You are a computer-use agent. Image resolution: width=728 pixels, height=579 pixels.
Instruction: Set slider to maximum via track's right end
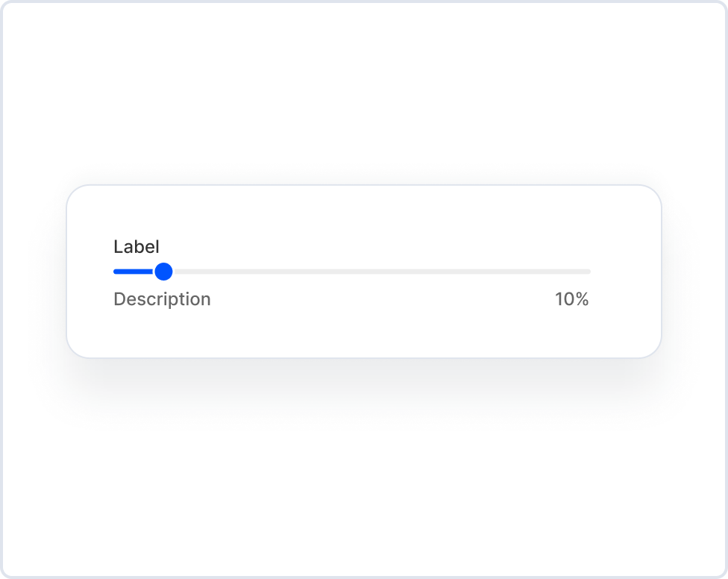(x=589, y=272)
